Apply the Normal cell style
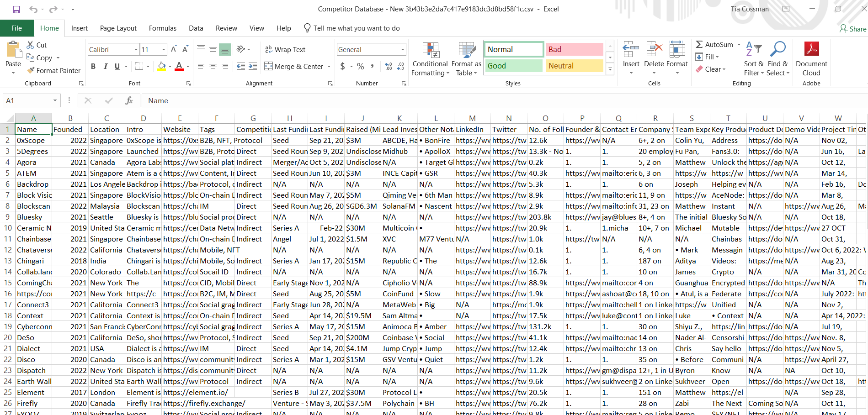The width and height of the screenshot is (868, 415). pos(514,49)
